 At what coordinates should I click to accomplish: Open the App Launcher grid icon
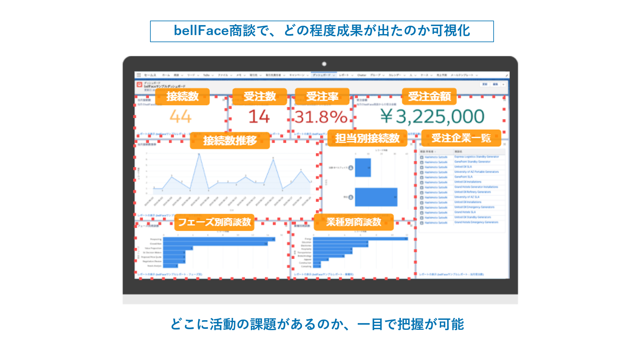[139, 75]
